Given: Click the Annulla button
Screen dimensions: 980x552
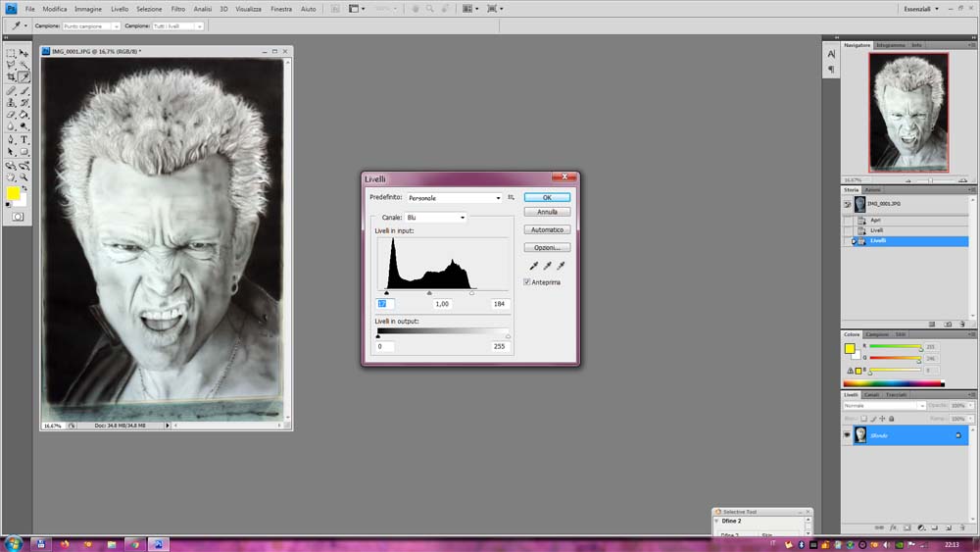Looking at the screenshot, I should 547,212.
